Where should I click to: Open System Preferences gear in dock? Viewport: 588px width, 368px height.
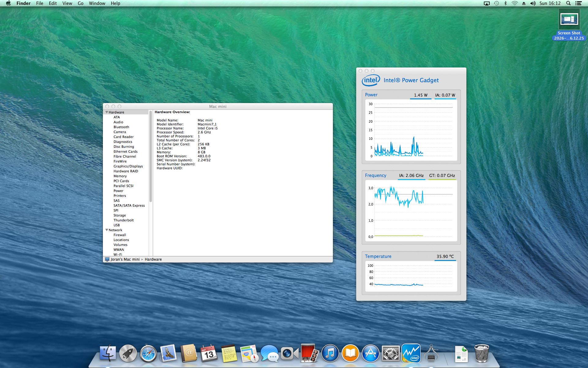390,353
